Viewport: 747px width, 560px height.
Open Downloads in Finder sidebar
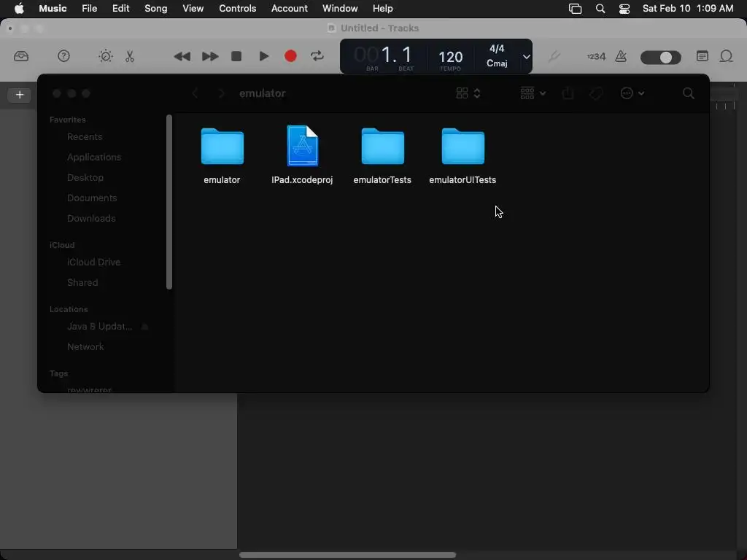(91, 219)
